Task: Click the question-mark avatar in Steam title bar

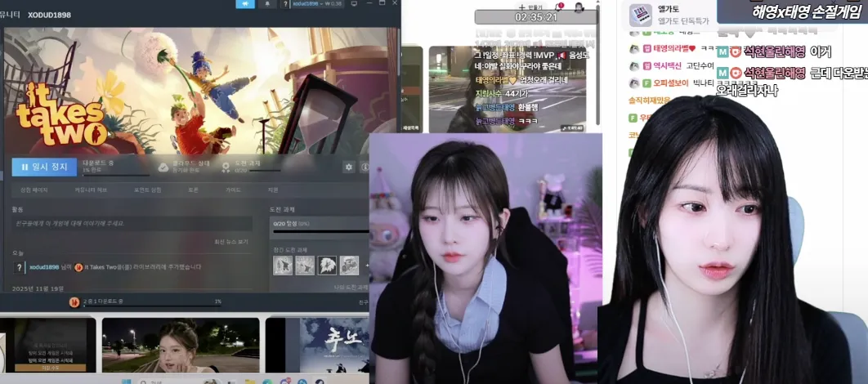Action: tap(285, 4)
